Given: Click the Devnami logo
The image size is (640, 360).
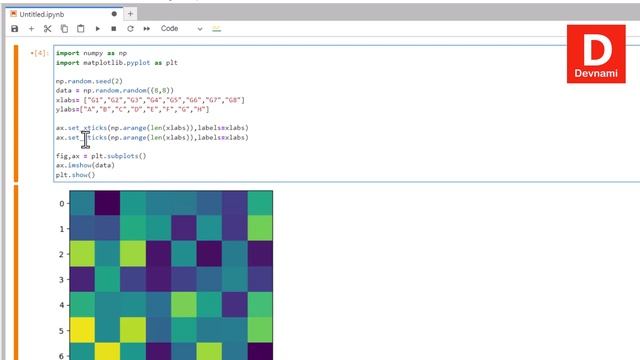Looking at the screenshot, I should click(596, 54).
